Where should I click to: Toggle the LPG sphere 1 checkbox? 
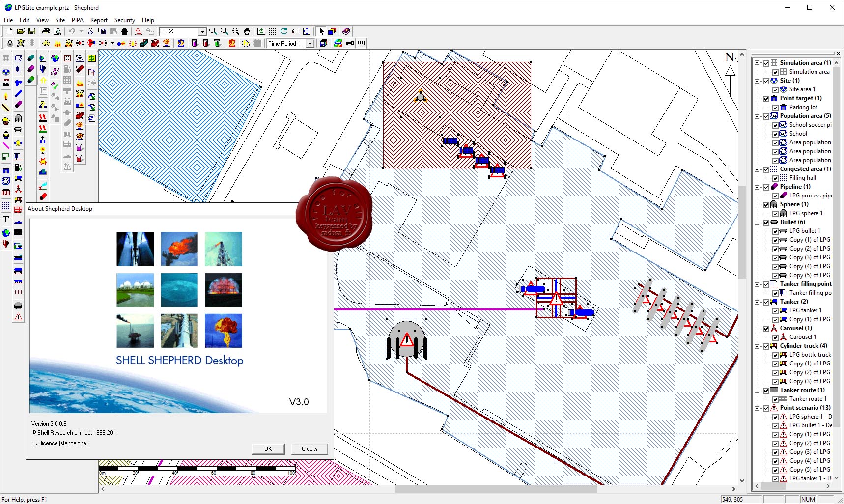pyautogui.click(x=775, y=213)
